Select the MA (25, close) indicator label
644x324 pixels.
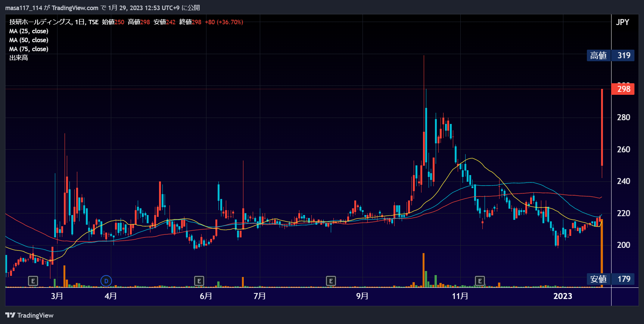tap(29, 31)
